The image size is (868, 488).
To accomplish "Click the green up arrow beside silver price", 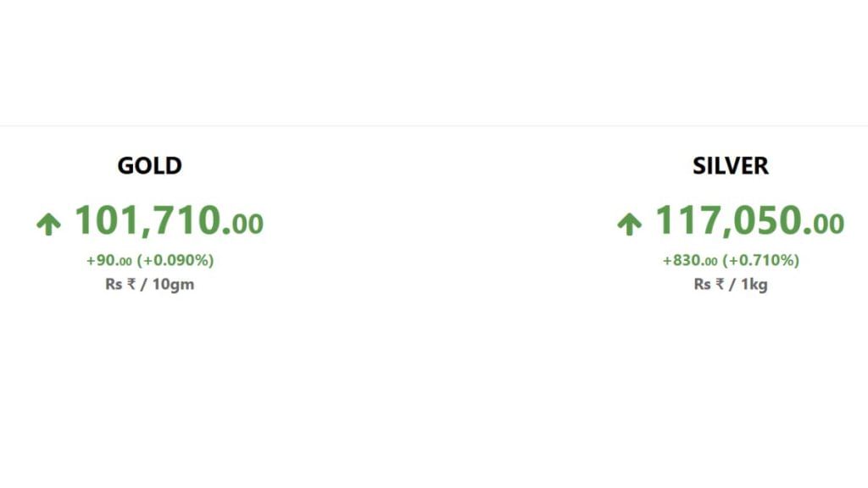I will pyautogui.click(x=630, y=224).
